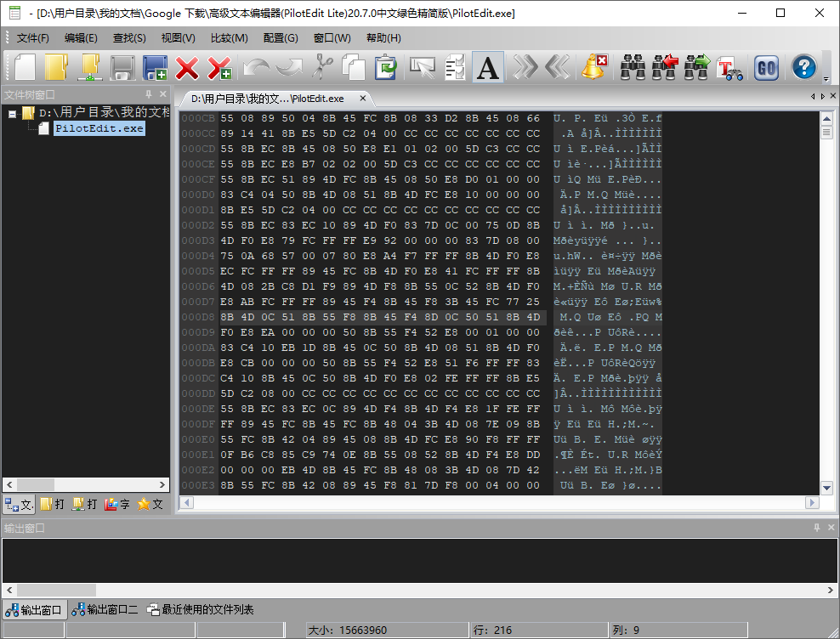Toggle pin on the 文件树窗口 panel

149,94
